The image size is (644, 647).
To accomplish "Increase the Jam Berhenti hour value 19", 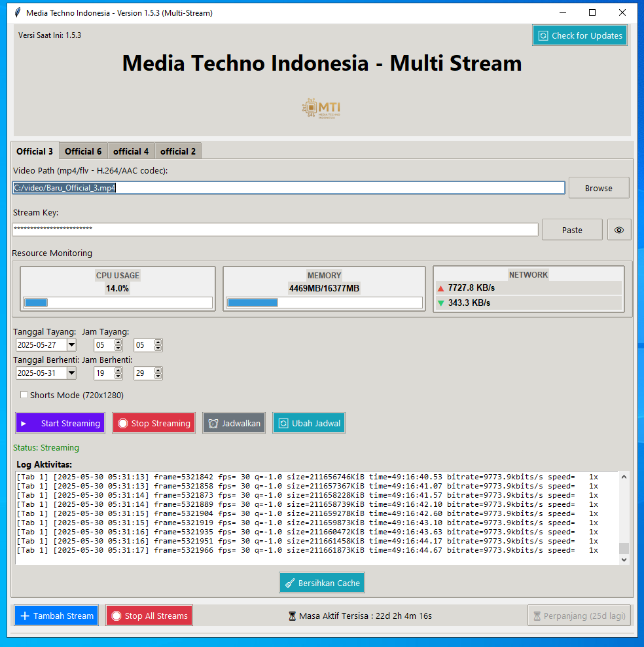I will (118, 370).
